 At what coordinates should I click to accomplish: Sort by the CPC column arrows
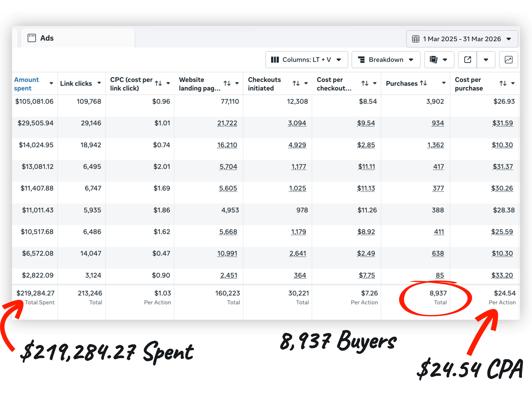point(158,83)
